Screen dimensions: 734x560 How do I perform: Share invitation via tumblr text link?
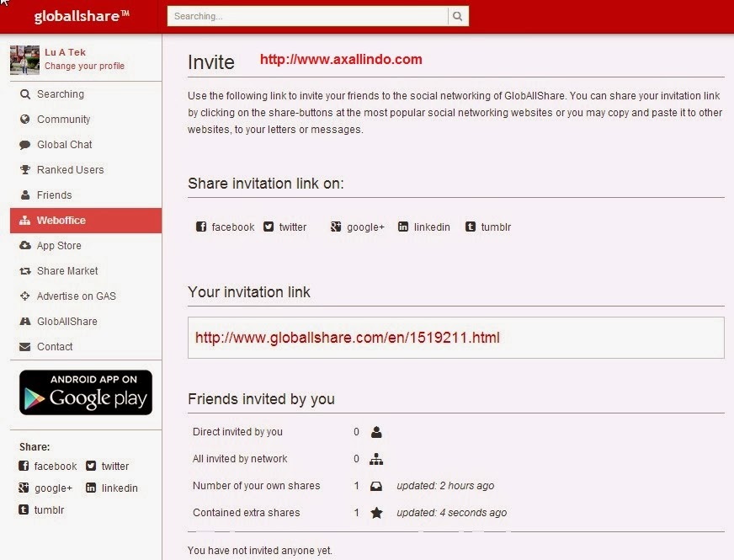coord(496,227)
